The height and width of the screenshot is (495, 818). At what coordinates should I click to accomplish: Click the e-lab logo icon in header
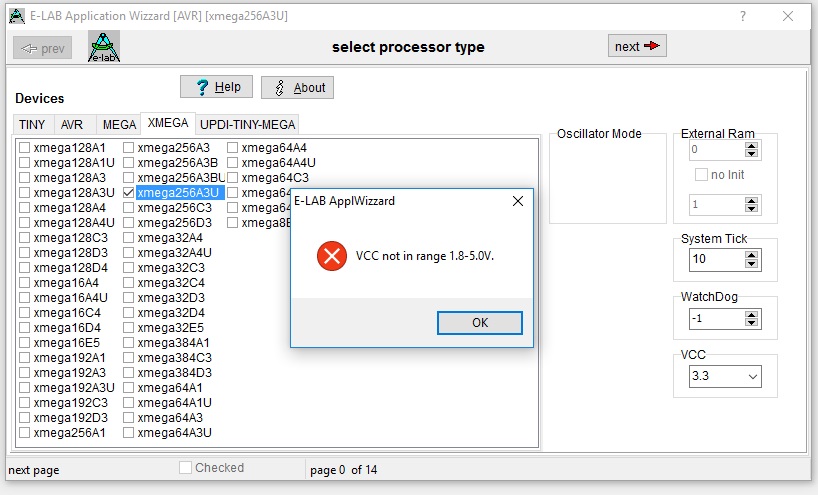point(104,46)
